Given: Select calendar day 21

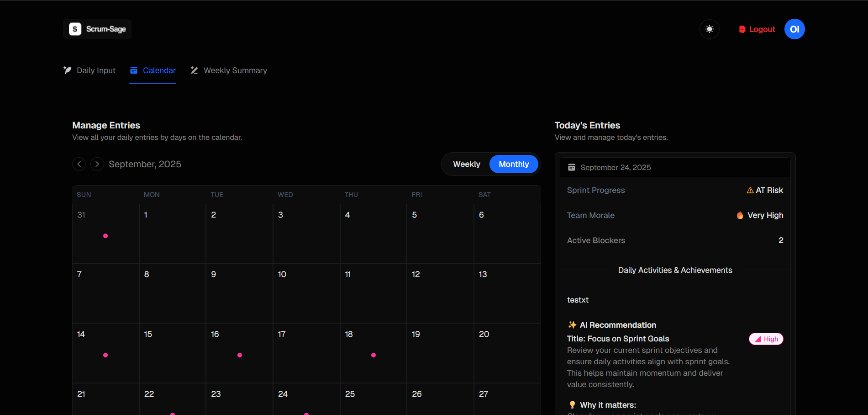Looking at the screenshot, I should click(x=105, y=399).
